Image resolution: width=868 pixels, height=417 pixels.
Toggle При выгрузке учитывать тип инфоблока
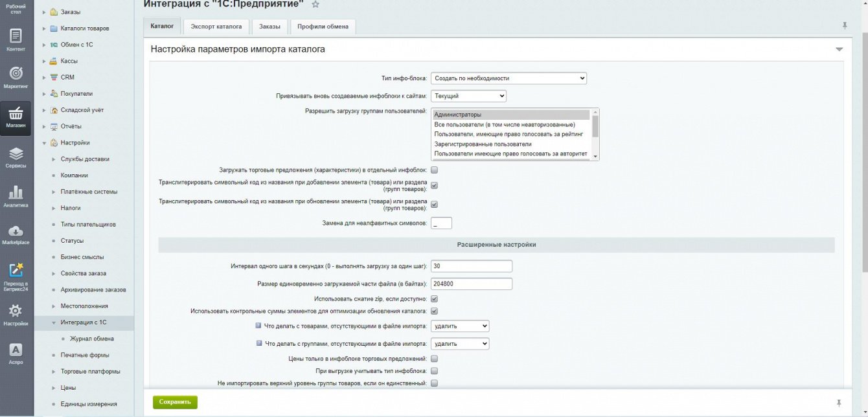[435, 371]
